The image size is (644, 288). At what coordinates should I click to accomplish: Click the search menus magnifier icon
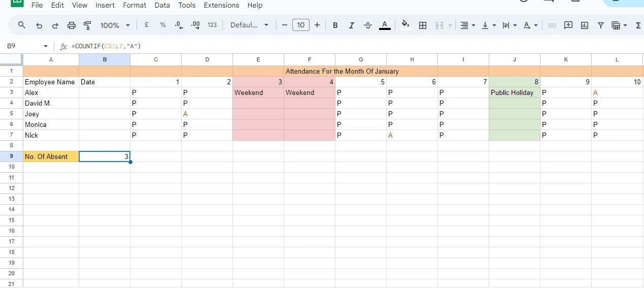(22, 25)
